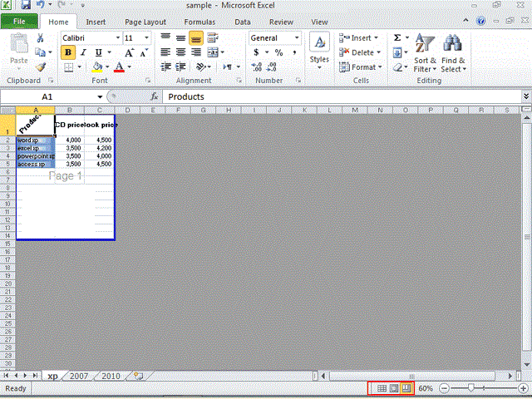Open the Styles dropdown
Image resolution: width=532 pixels, height=399 pixels.
point(319,52)
